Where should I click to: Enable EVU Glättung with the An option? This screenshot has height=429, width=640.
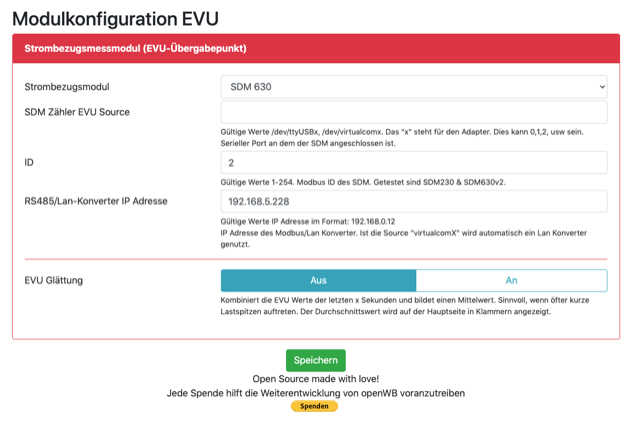(511, 280)
